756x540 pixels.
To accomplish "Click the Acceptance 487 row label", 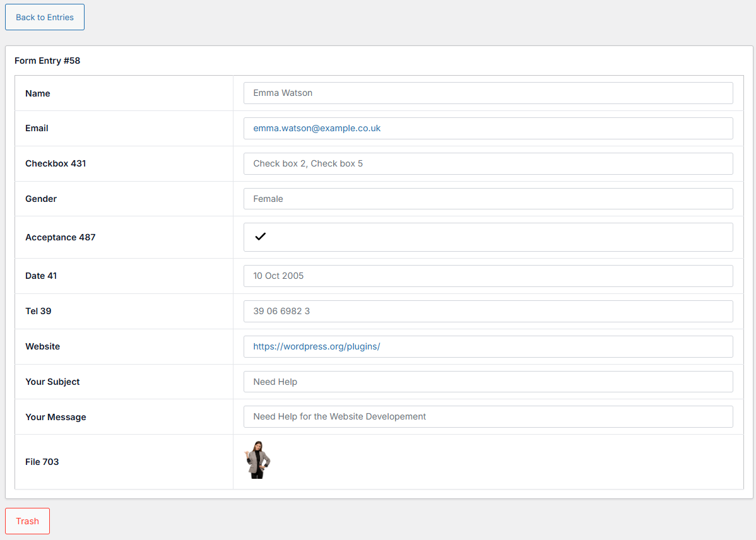I will tap(60, 237).
